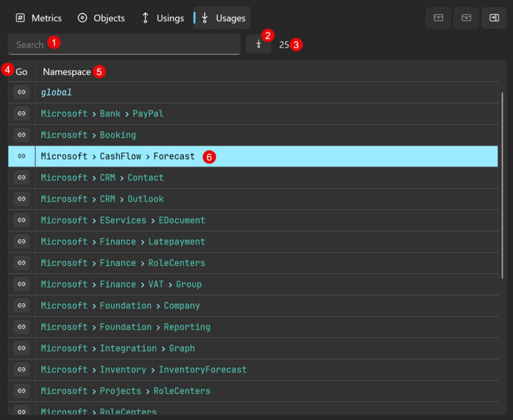Switch to the Metrics tab

pyautogui.click(x=39, y=18)
